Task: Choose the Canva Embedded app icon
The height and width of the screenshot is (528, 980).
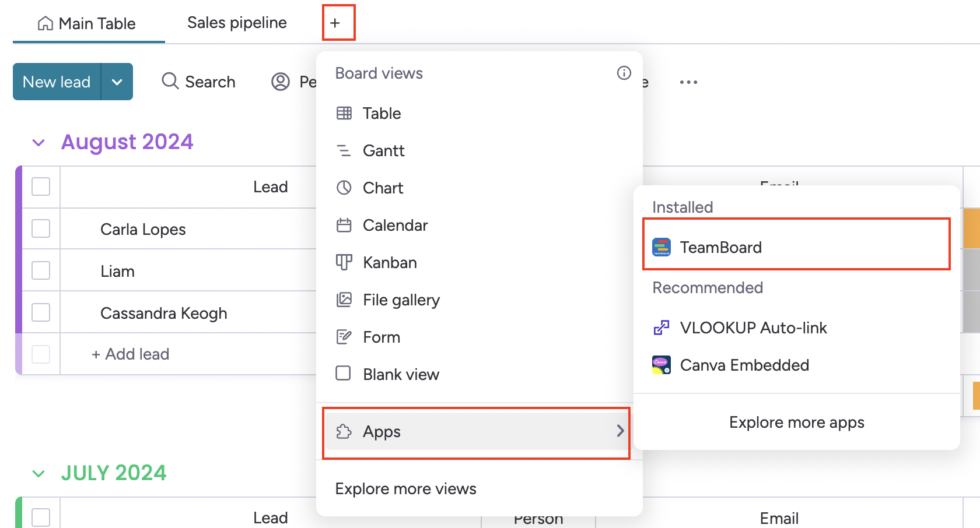Action: (x=661, y=365)
